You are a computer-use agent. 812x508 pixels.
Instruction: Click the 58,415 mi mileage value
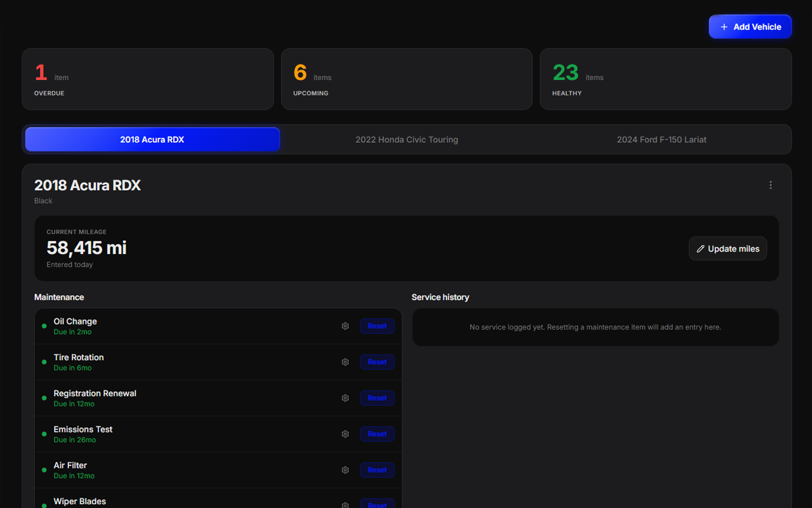[x=86, y=248]
